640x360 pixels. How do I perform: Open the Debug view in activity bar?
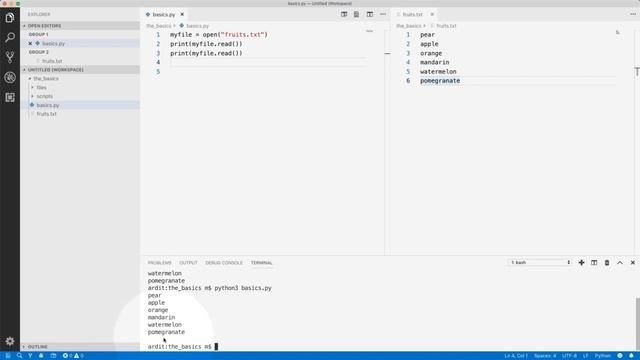coord(10,77)
